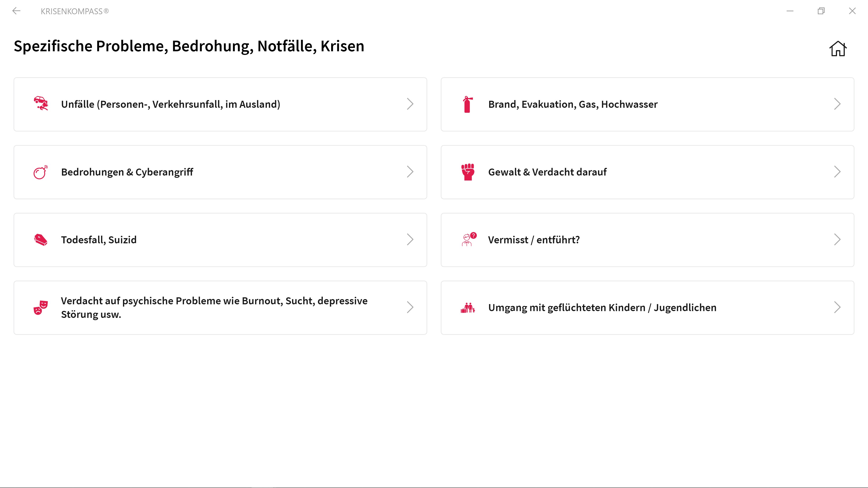Restore down the Krisenkompass window

pyautogui.click(x=821, y=11)
